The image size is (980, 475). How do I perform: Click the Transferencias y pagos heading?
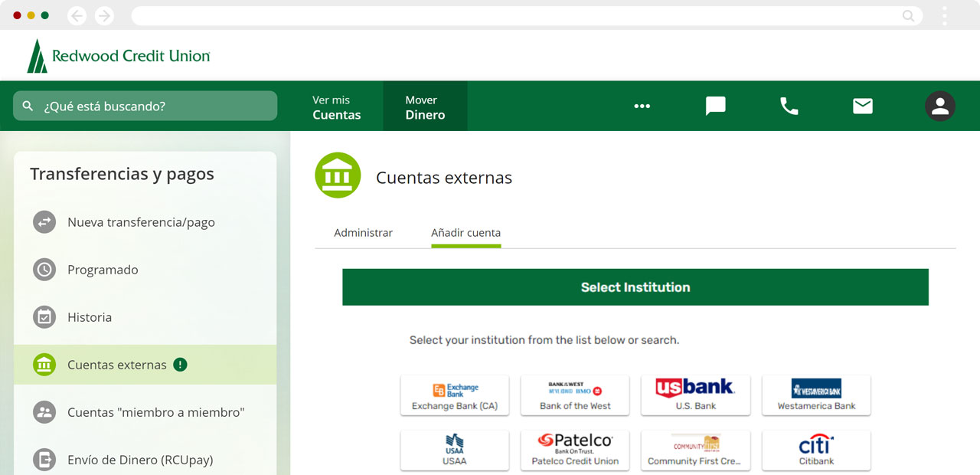[122, 175]
